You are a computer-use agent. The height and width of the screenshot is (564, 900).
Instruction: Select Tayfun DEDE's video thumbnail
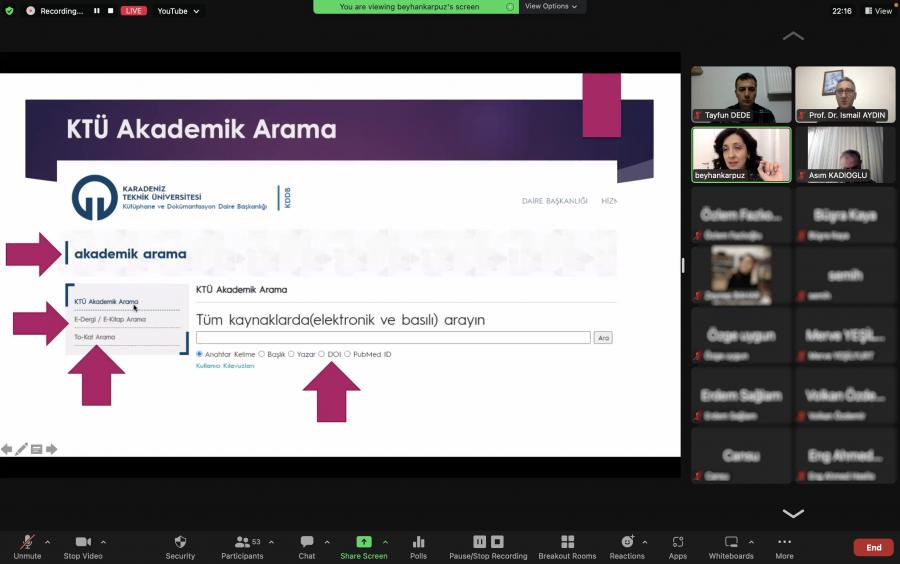click(741, 95)
